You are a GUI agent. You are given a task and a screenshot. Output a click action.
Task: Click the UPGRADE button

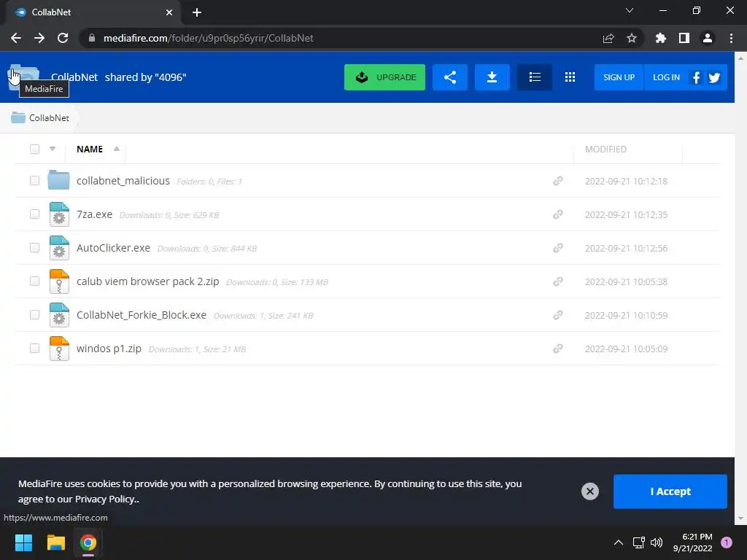point(384,77)
